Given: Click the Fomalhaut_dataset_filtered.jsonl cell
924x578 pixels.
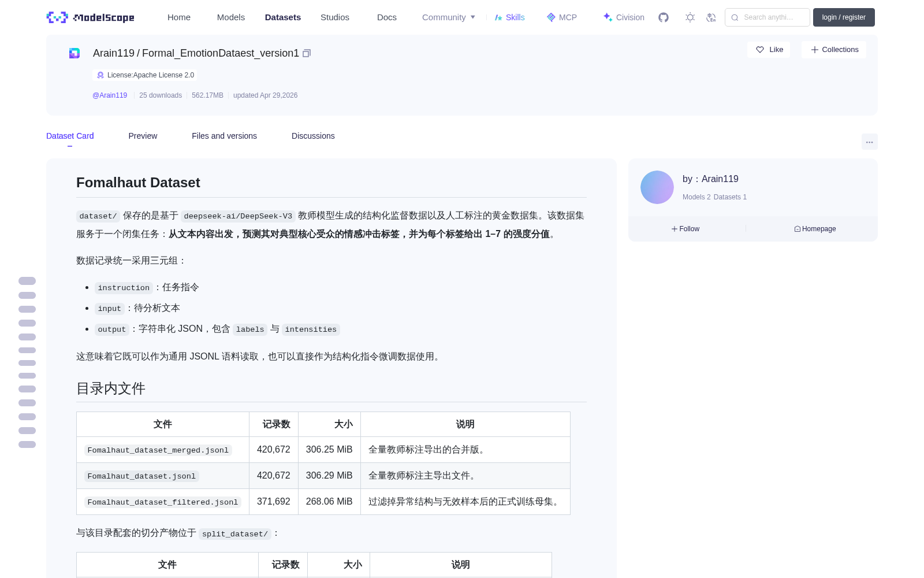Looking at the screenshot, I should (163, 502).
